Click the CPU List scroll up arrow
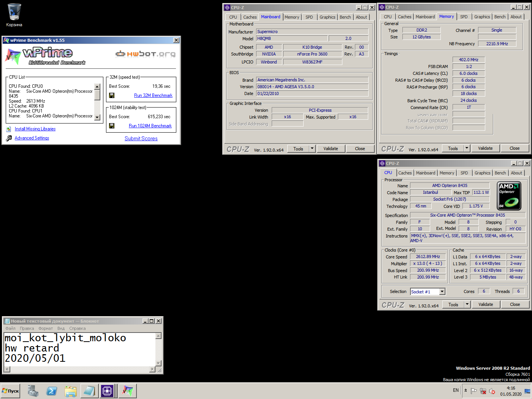Image resolution: width=532 pixels, height=399 pixels. pos(97,87)
